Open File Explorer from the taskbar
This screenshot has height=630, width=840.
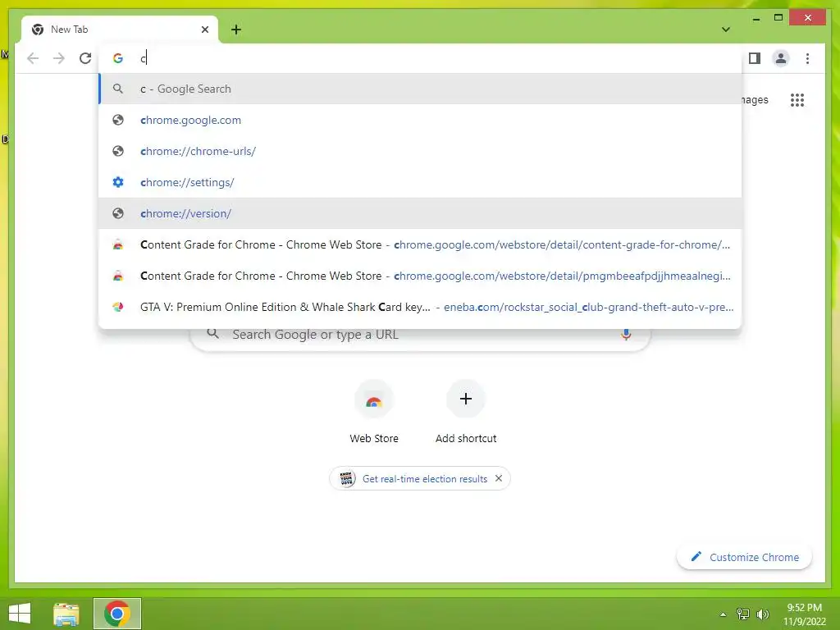point(66,614)
